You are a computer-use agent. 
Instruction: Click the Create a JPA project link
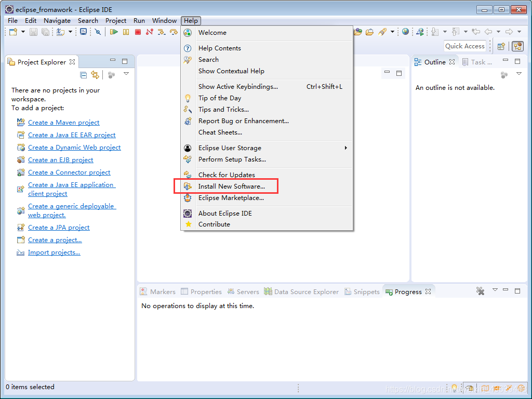pos(59,228)
